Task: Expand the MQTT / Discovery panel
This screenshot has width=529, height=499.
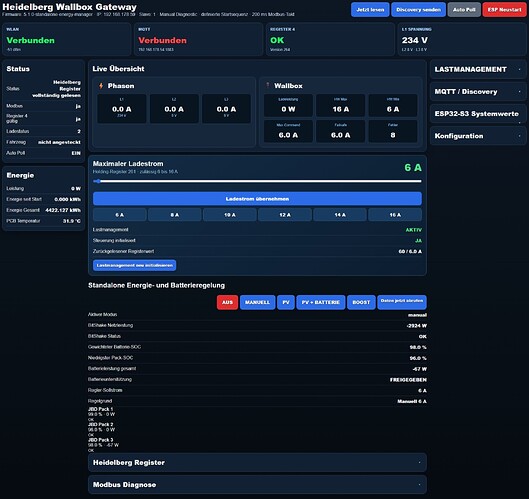Action: click(478, 91)
